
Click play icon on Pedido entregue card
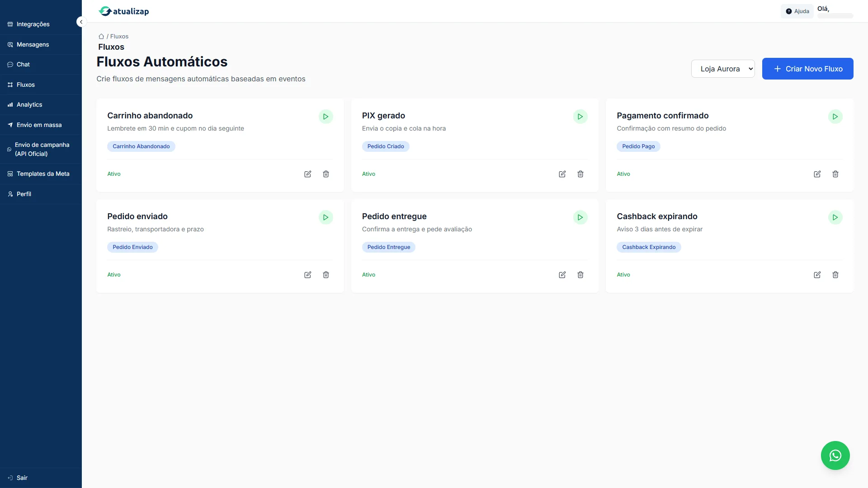[580, 217]
